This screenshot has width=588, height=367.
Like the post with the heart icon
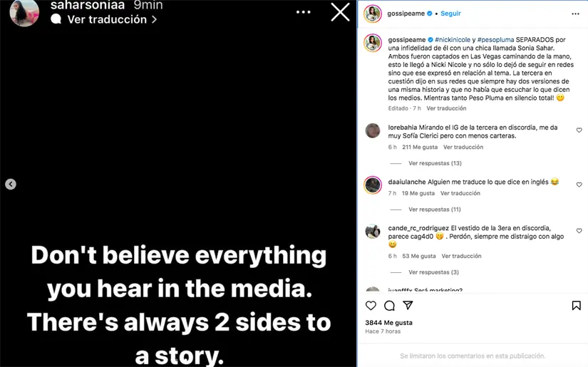[371, 306]
